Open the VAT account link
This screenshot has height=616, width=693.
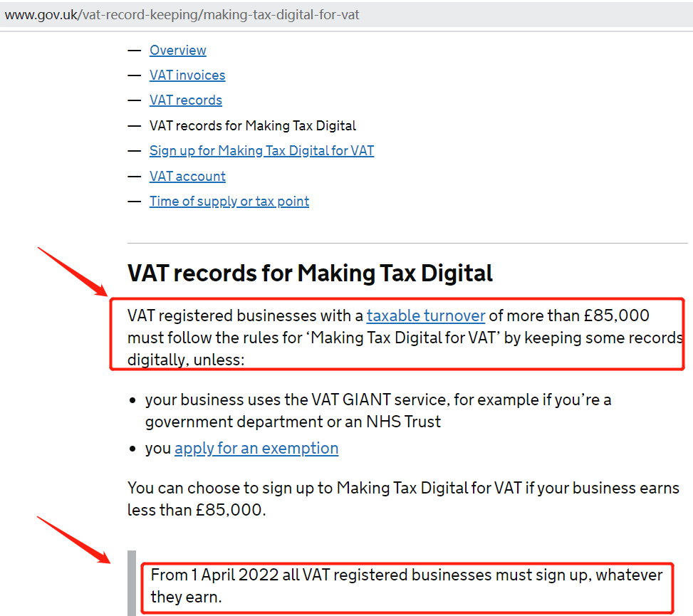187,177
